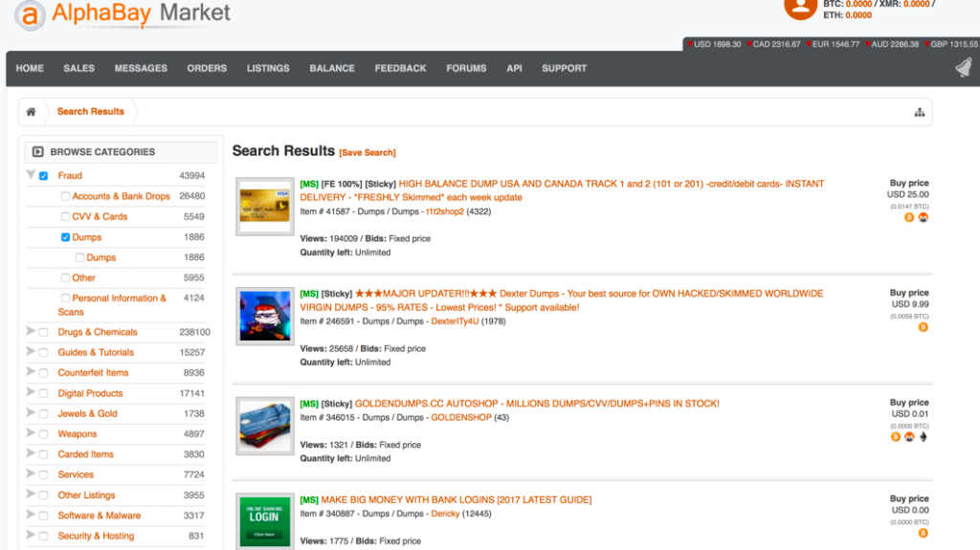This screenshot has width=980, height=550.
Task: Uncheck the Fraud category checkbox
Action: click(x=43, y=176)
